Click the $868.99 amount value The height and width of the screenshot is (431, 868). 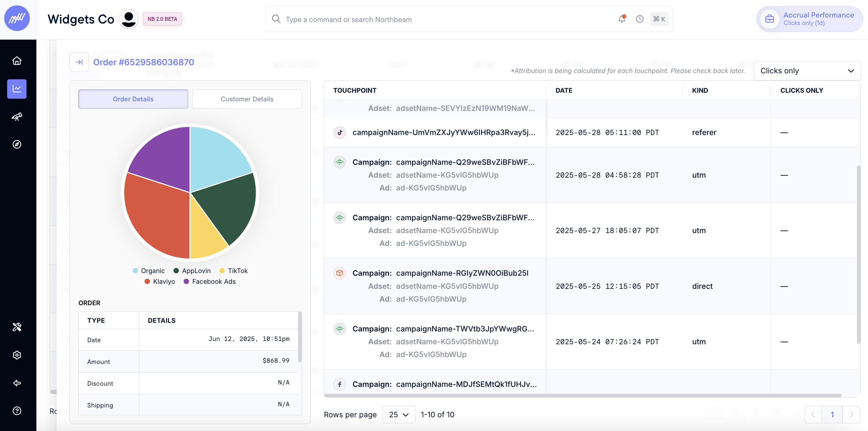[276, 361]
